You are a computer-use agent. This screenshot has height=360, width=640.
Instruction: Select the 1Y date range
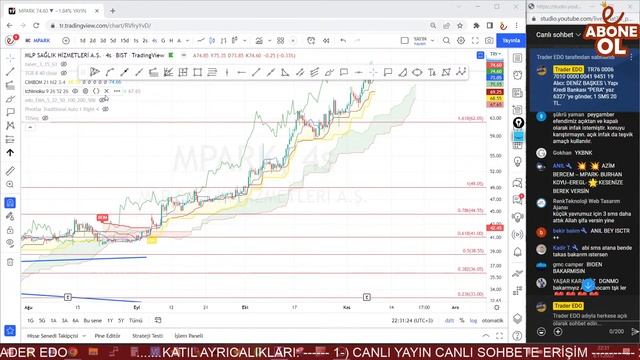[110, 320]
